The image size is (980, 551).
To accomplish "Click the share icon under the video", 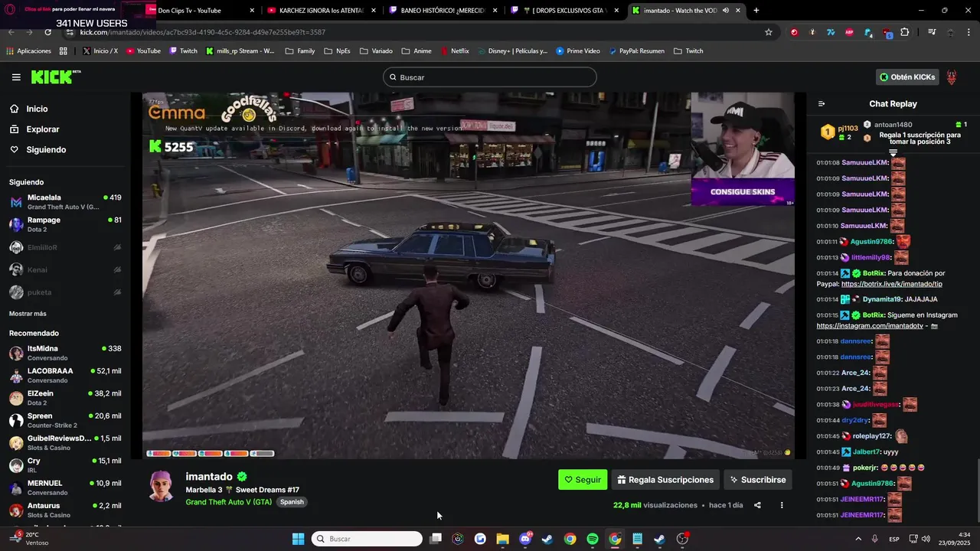I will pos(757,505).
